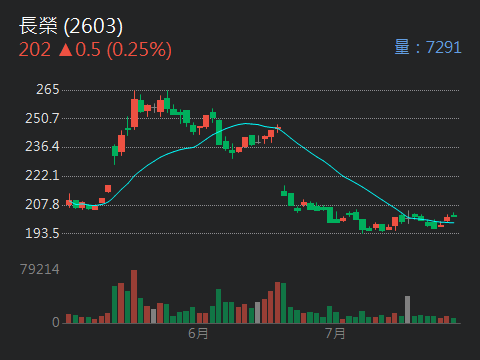Click the stock title 長榮 (2603)
Viewport: 480px width, 360px height.
click(71, 26)
